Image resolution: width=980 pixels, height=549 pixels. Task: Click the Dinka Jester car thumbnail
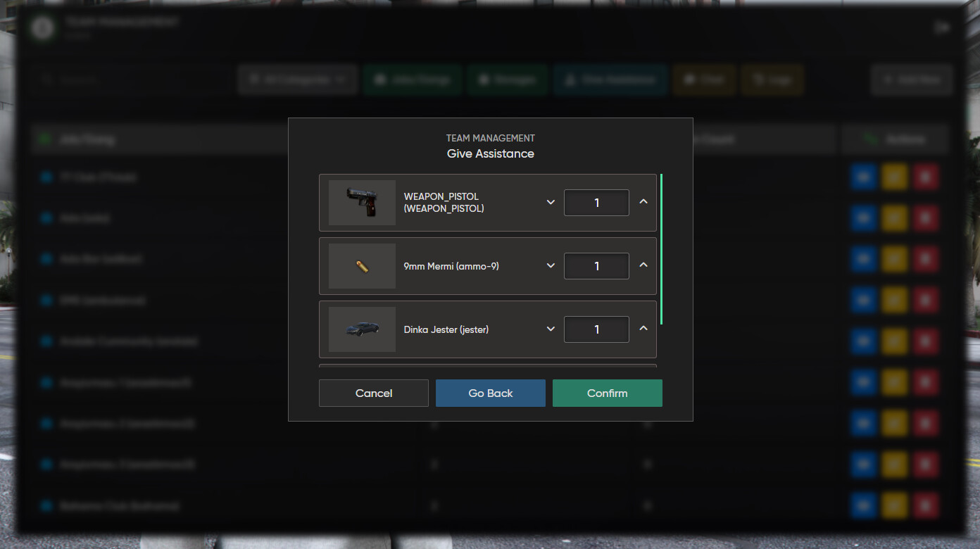pos(362,329)
